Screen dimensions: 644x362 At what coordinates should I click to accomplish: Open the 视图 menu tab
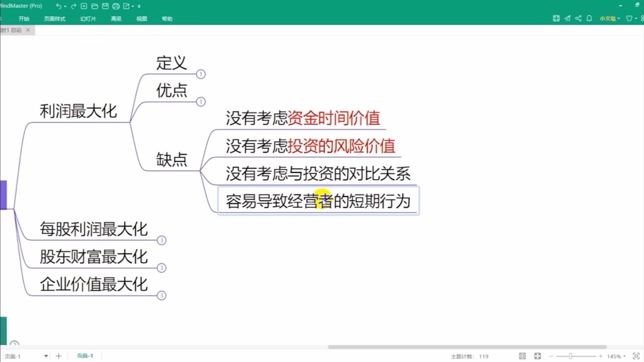(142, 19)
